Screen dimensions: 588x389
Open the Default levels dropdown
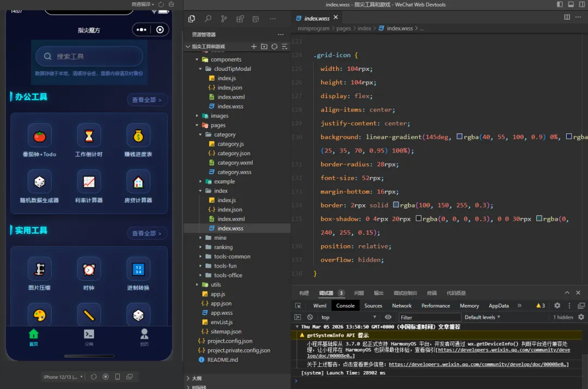(x=482, y=317)
